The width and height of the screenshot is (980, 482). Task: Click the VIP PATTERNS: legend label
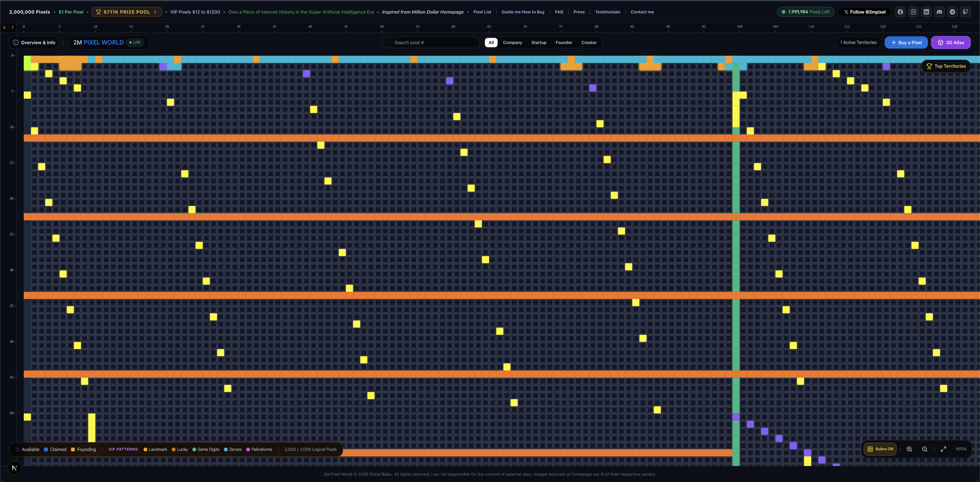pyautogui.click(x=124, y=449)
